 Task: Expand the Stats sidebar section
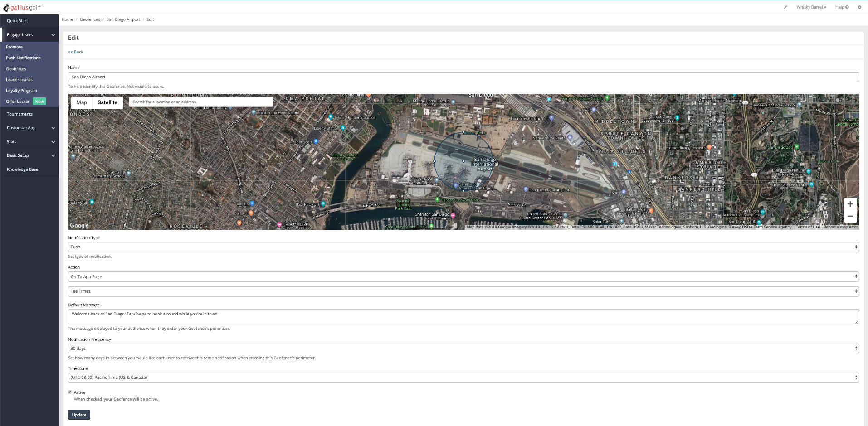click(29, 142)
